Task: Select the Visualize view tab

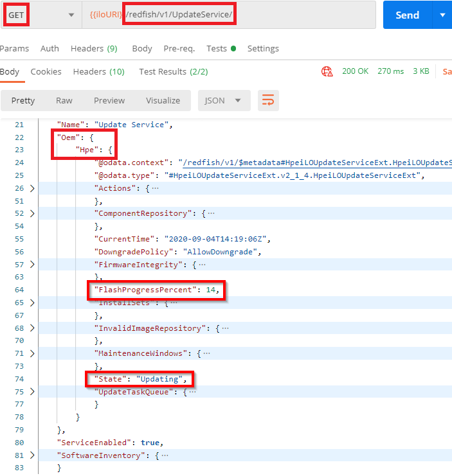Action: [x=163, y=101]
